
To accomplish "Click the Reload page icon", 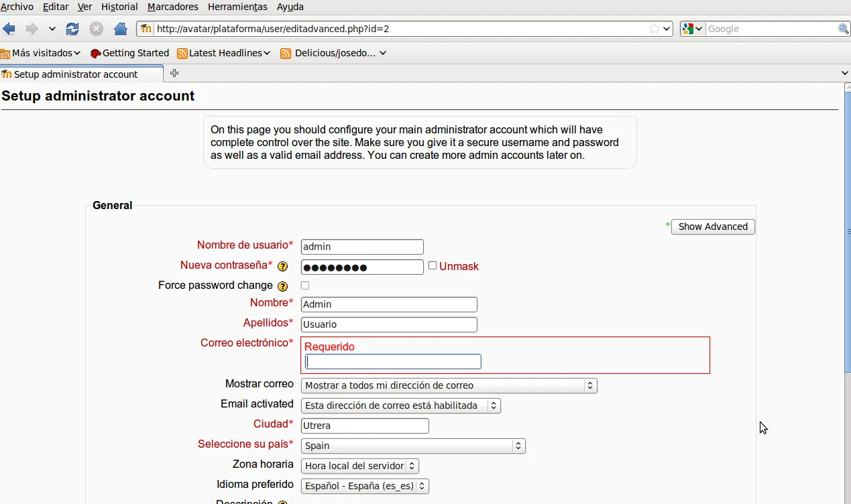I will (x=72, y=29).
